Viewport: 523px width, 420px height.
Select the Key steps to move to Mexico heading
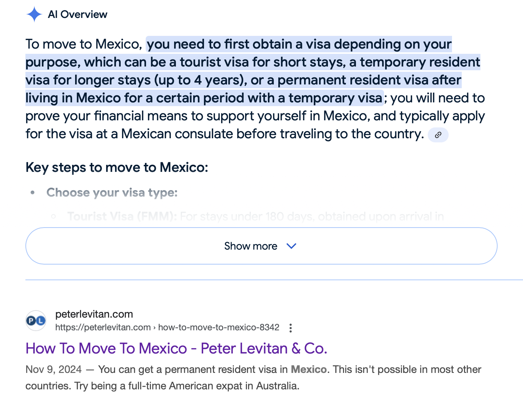tap(117, 167)
